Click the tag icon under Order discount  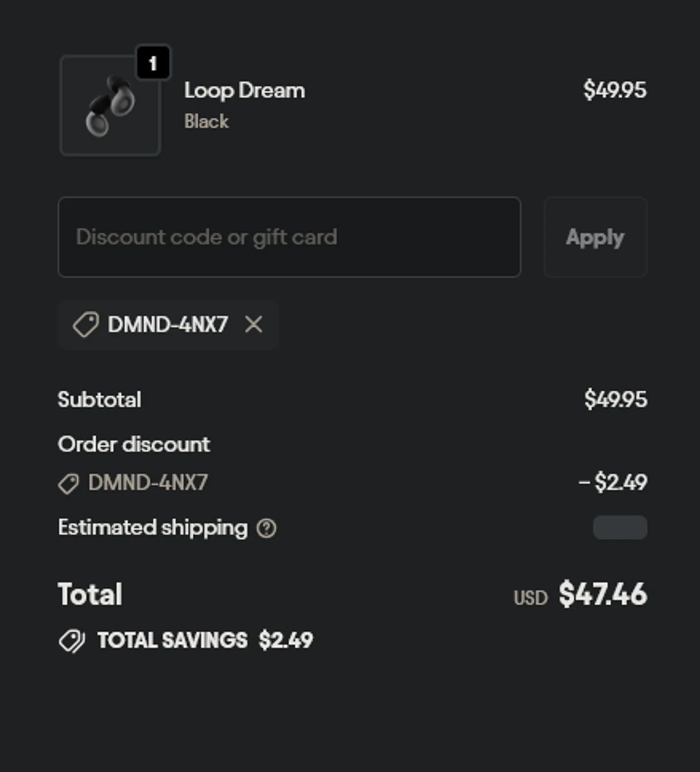(x=68, y=483)
